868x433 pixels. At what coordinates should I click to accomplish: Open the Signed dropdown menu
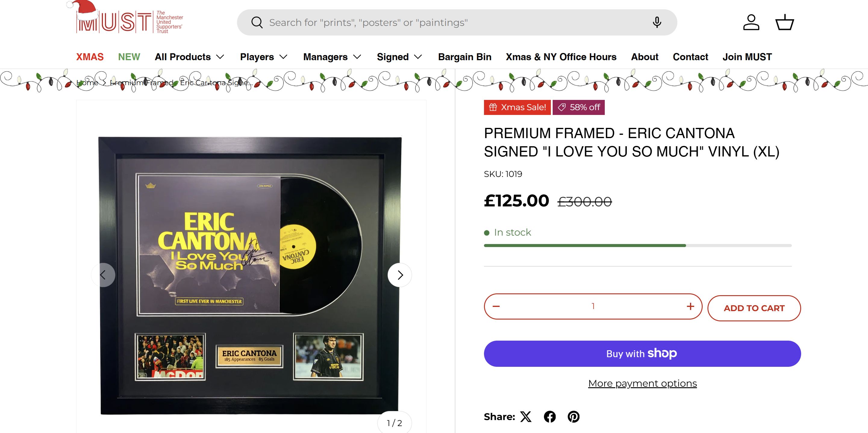click(399, 57)
